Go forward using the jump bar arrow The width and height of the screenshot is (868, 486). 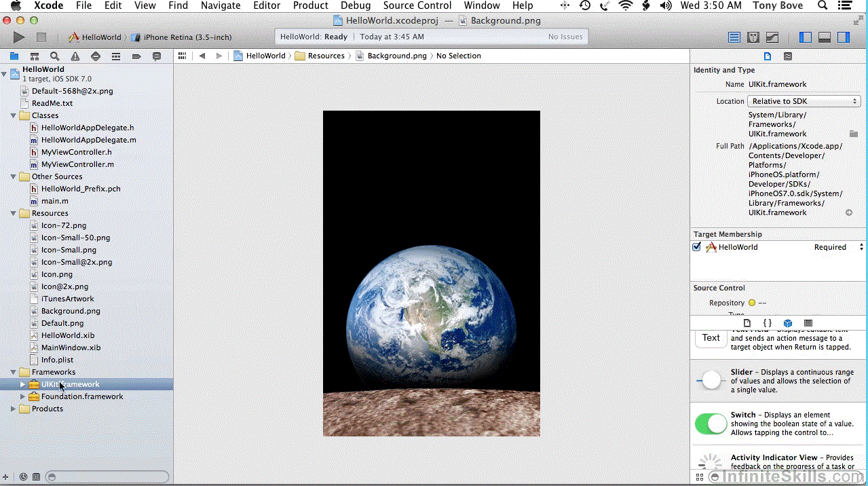point(219,56)
